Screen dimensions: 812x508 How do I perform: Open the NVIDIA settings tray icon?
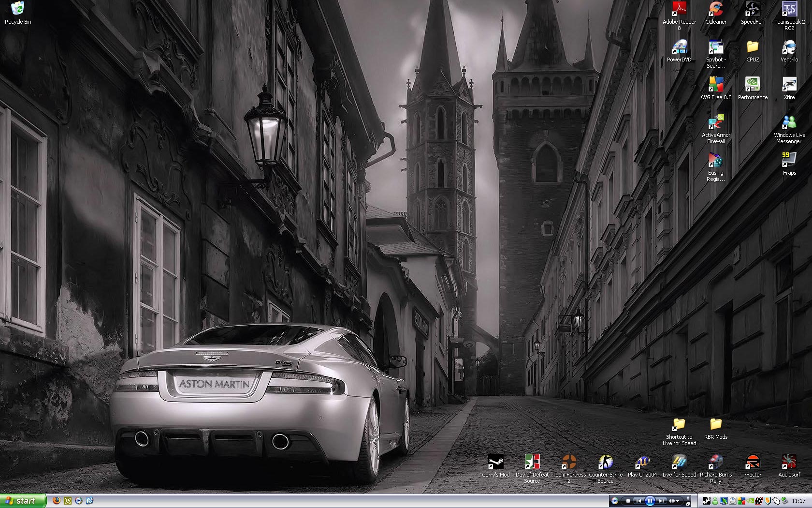coord(750,501)
